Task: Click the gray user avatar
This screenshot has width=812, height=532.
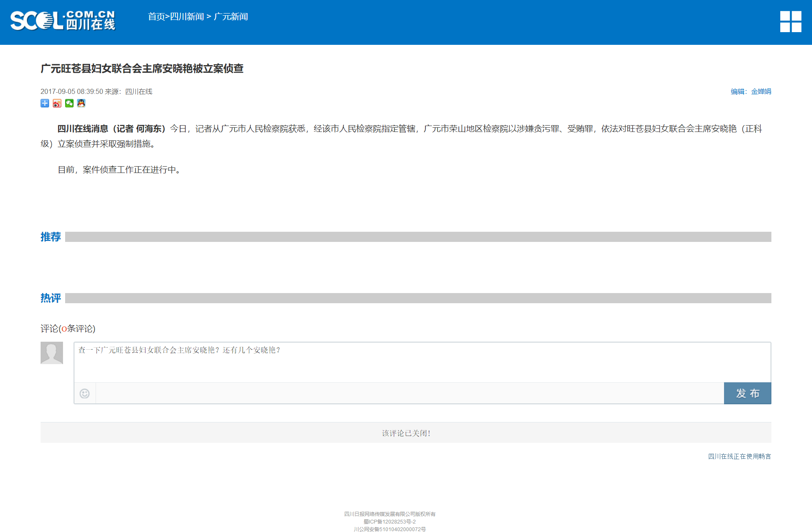Action: point(52,353)
